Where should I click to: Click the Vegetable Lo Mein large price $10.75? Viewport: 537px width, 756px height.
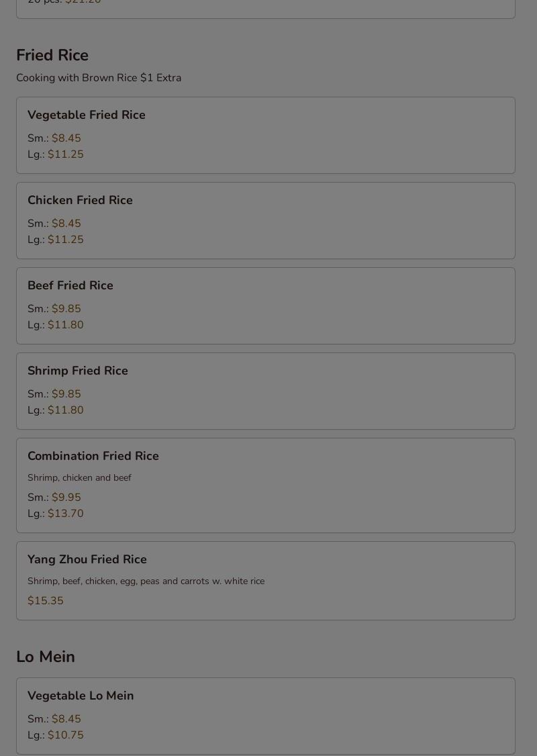[x=66, y=735]
